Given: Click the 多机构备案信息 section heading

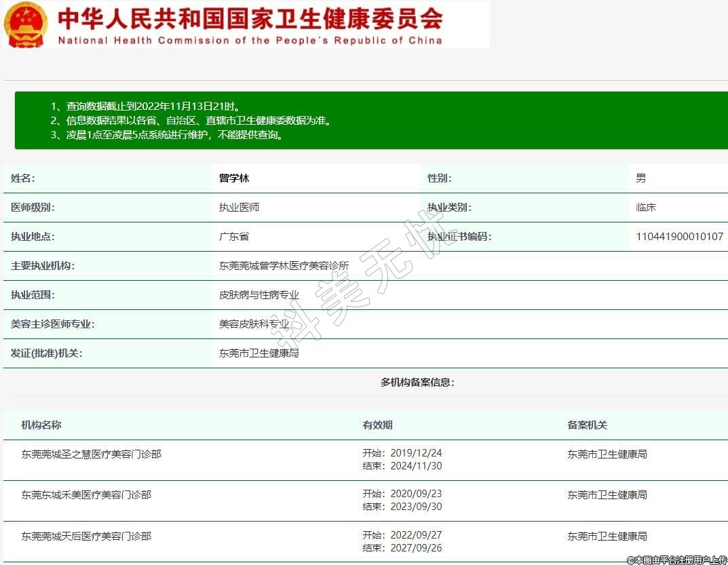Looking at the screenshot, I should click(x=417, y=383).
